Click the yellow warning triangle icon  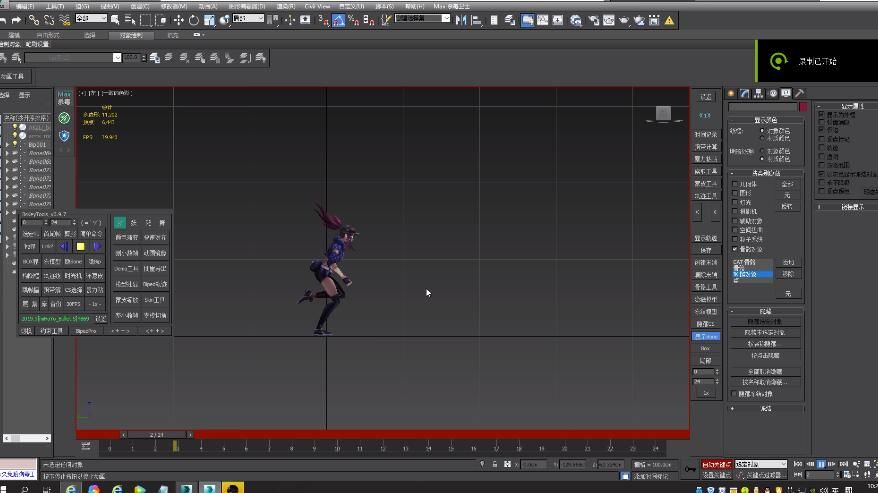coord(669,20)
